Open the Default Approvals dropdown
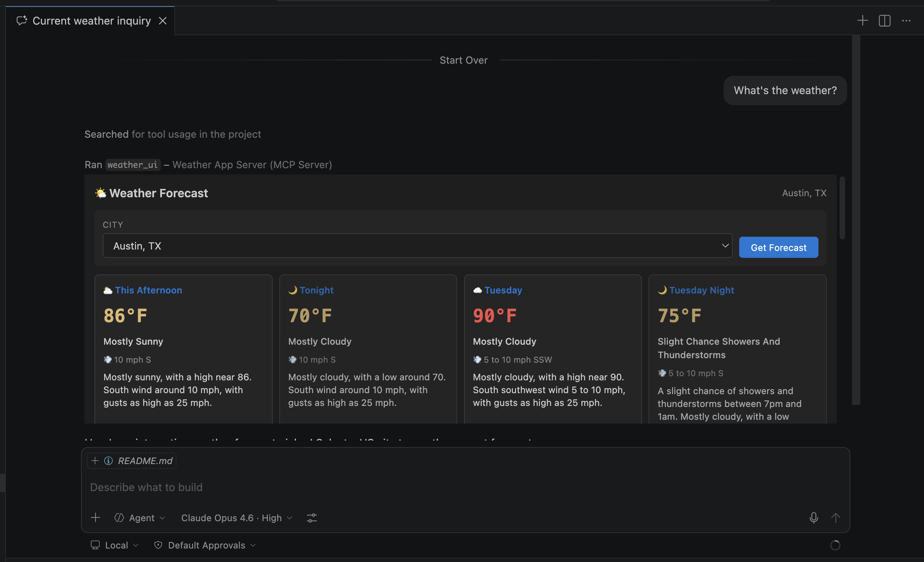This screenshot has height=562, width=924. pyautogui.click(x=205, y=545)
